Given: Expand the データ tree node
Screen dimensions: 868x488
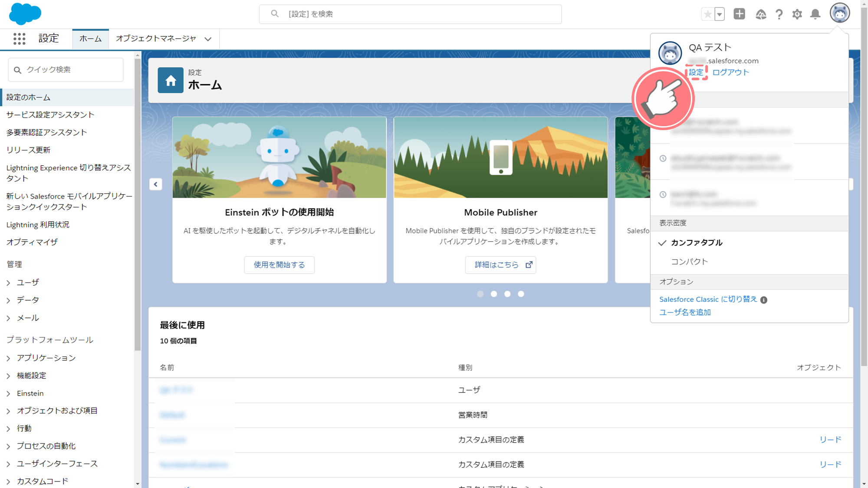Looking at the screenshot, I should (9, 301).
